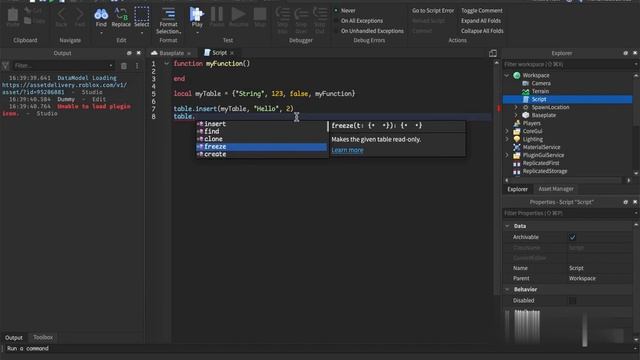Choose 'find' from autocomplete list

(262, 131)
